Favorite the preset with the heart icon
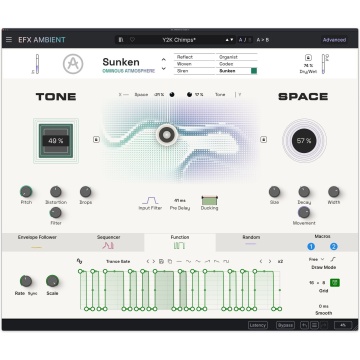The width and height of the screenshot is (360, 360). (x=132, y=40)
